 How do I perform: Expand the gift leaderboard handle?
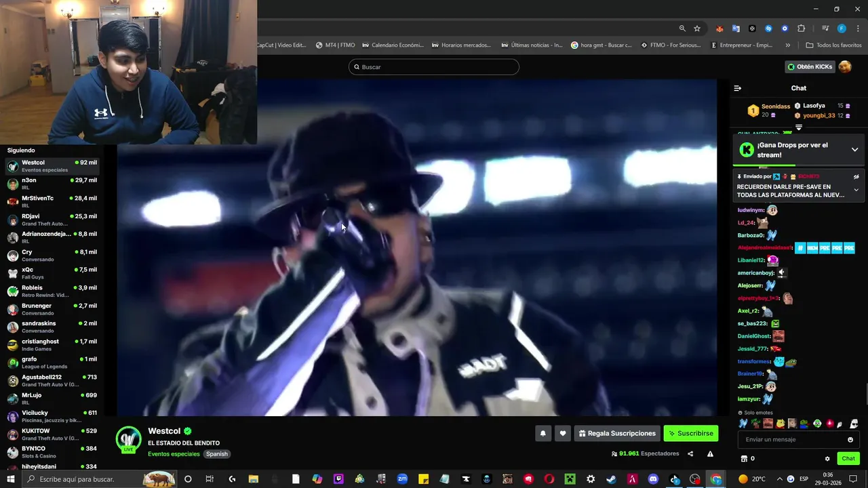799,127
